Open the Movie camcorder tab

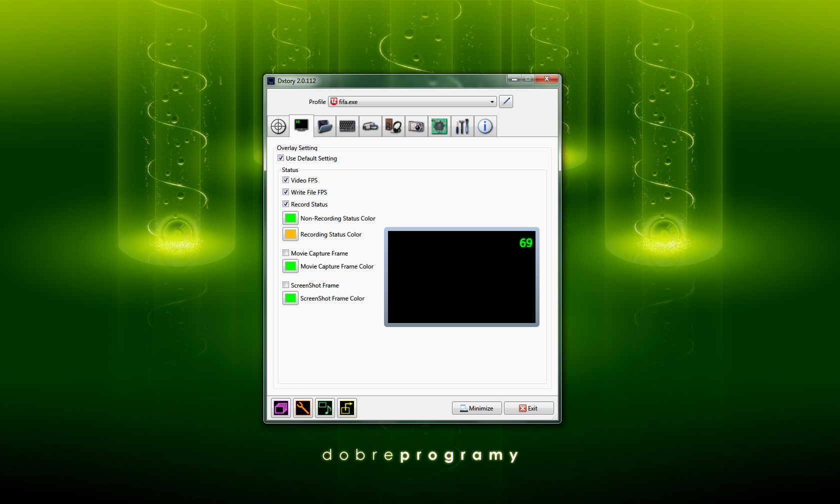tap(370, 126)
